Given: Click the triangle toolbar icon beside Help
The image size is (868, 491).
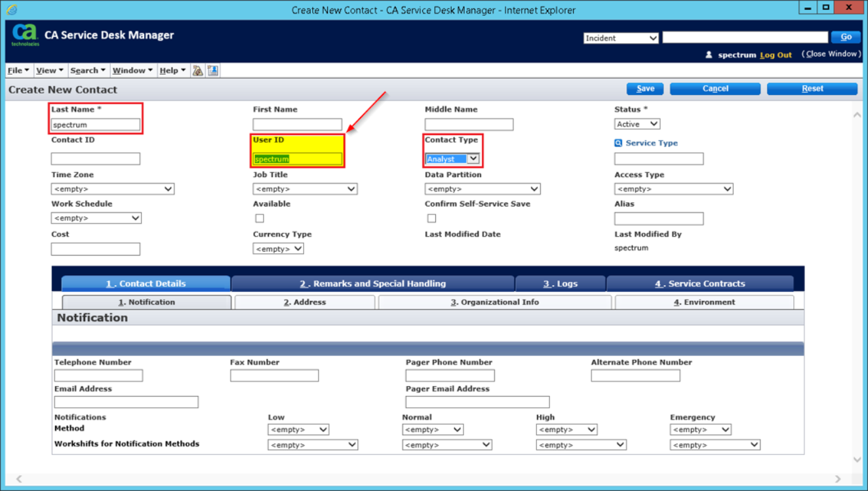Looking at the screenshot, I should 197,70.
